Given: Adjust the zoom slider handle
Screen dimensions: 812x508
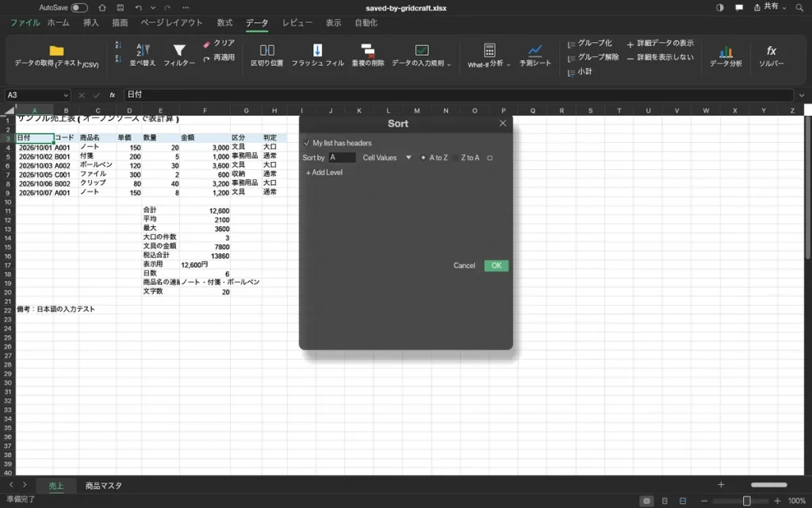Looking at the screenshot, I should point(746,501).
